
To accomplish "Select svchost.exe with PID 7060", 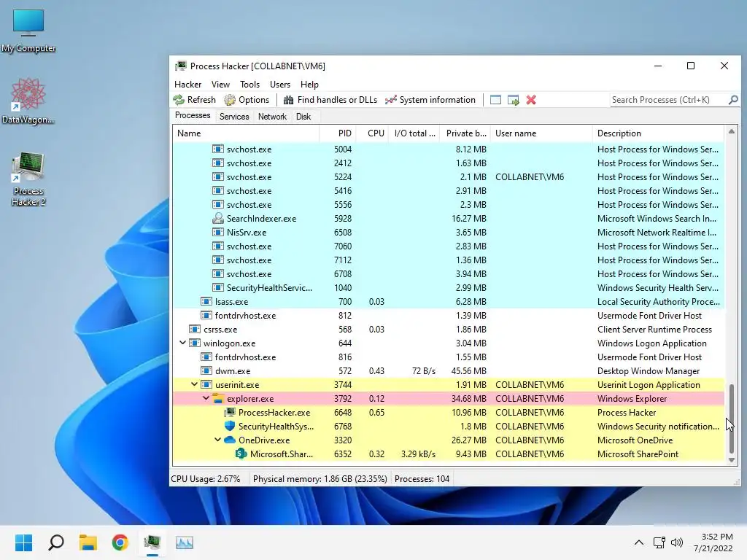I will 449,246.
